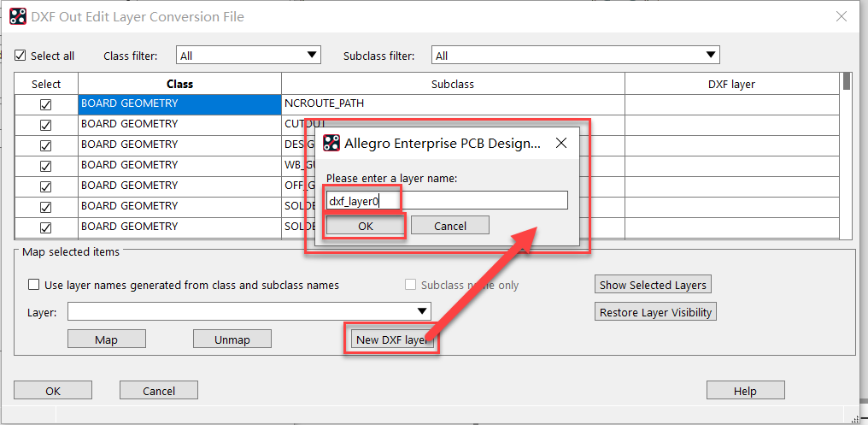Toggle checkbox for the CUTOUT row
The image size is (868, 425).
(x=46, y=125)
